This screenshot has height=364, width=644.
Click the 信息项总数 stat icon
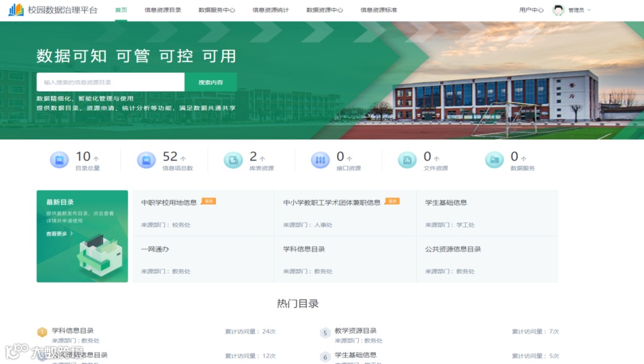pos(146,160)
